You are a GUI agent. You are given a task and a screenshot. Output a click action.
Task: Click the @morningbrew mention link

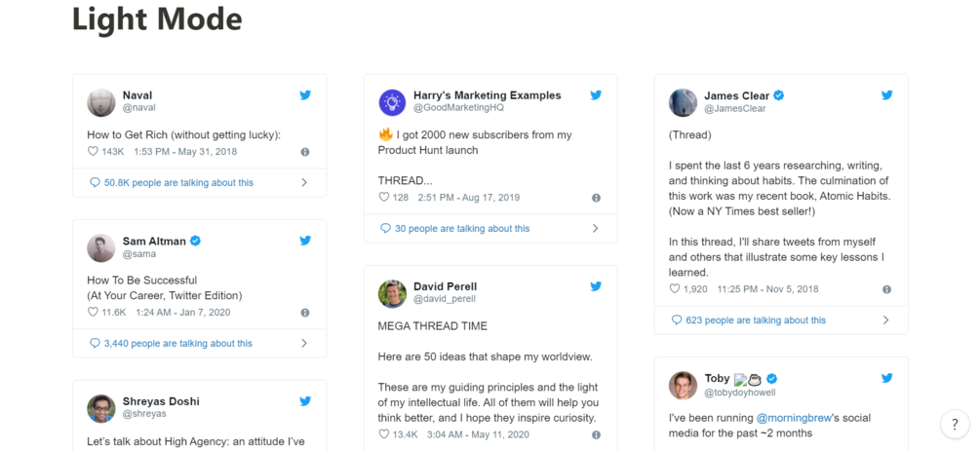coord(792,418)
